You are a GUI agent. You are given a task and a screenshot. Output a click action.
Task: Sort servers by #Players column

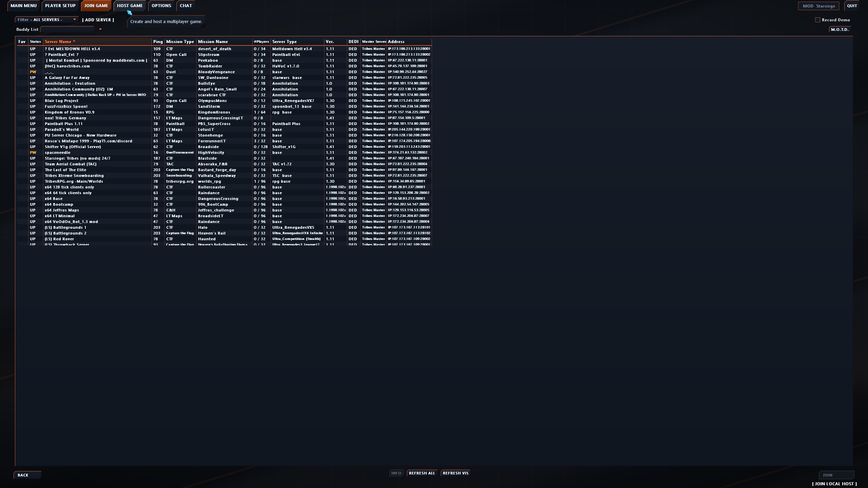click(x=261, y=42)
